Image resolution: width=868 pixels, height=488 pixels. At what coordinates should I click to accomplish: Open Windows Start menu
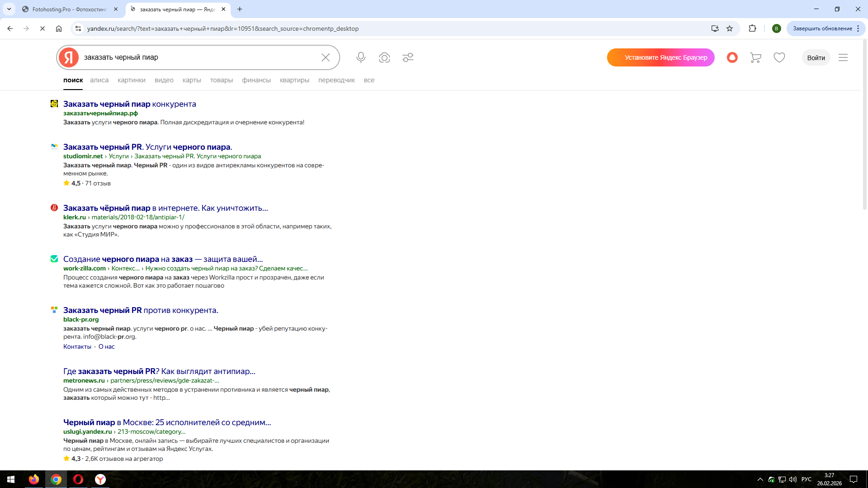(x=11, y=479)
